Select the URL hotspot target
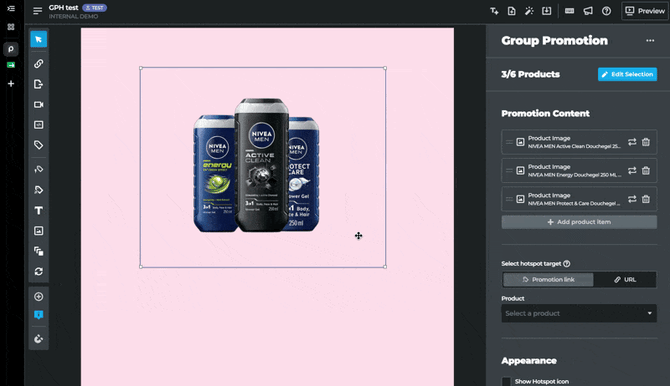Image resolution: width=670 pixels, height=386 pixels. coord(625,280)
